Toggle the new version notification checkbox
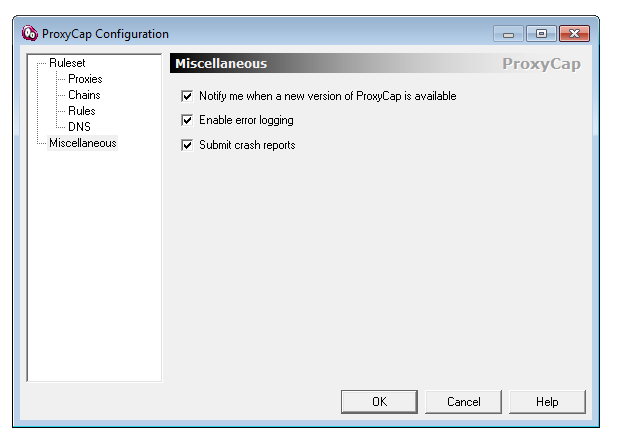 187,97
